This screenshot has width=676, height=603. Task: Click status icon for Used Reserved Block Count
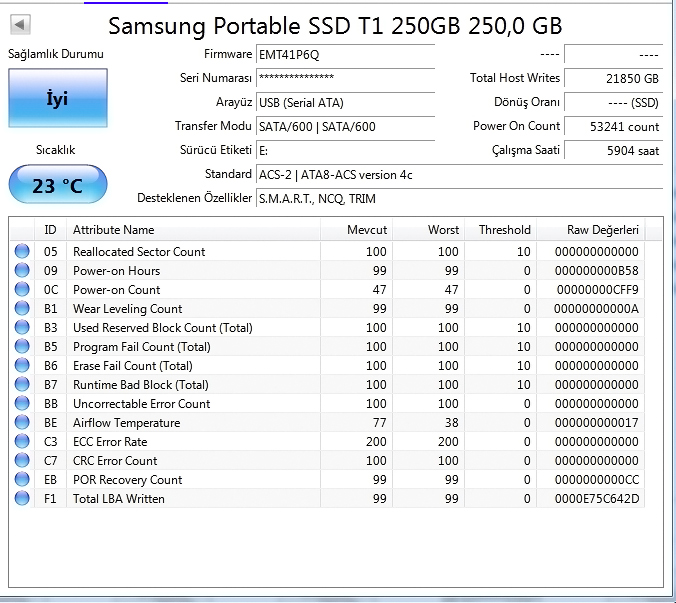point(22,327)
